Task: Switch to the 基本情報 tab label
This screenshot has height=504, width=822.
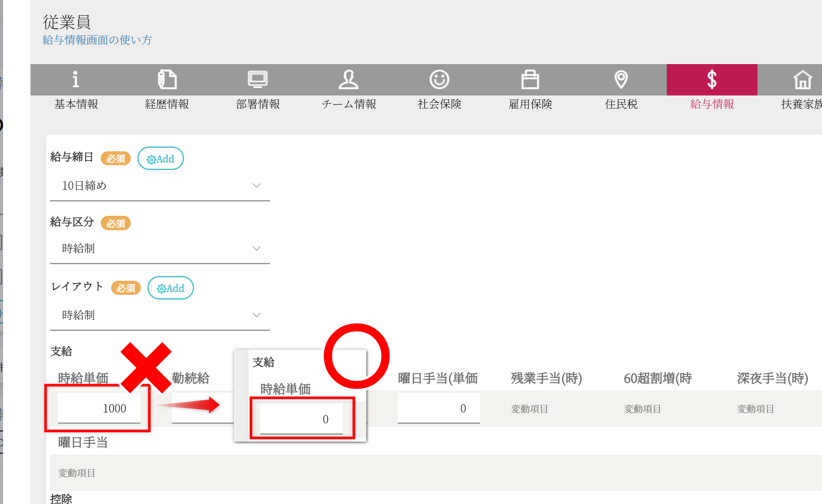Action: (76, 104)
